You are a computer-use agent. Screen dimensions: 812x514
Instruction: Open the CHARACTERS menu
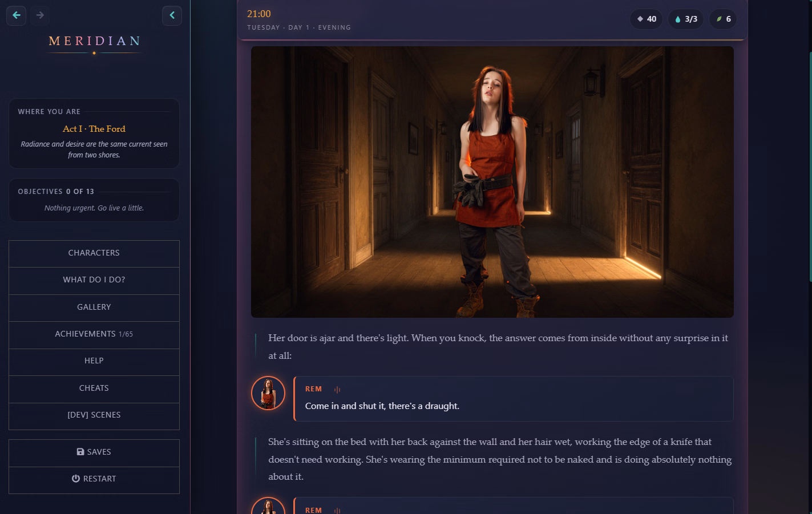pos(94,253)
